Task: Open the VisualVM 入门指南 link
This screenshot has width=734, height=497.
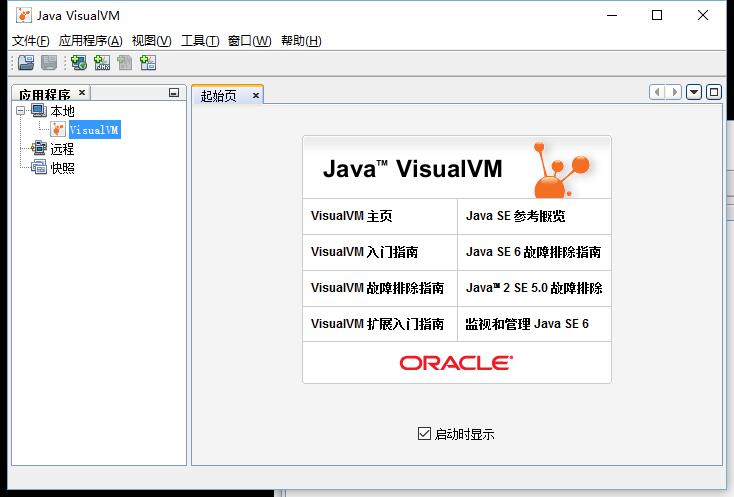Action: [x=364, y=252]
